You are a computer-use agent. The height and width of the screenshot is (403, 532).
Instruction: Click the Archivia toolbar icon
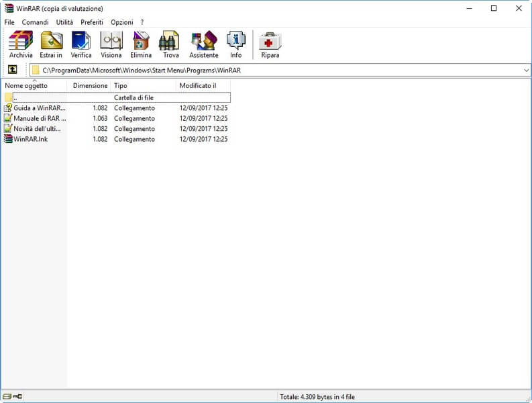click(21, 40)
